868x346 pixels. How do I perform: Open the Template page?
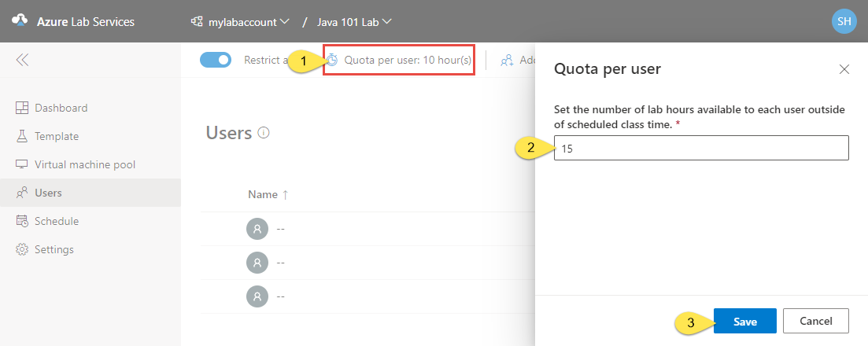coord(56,136)
